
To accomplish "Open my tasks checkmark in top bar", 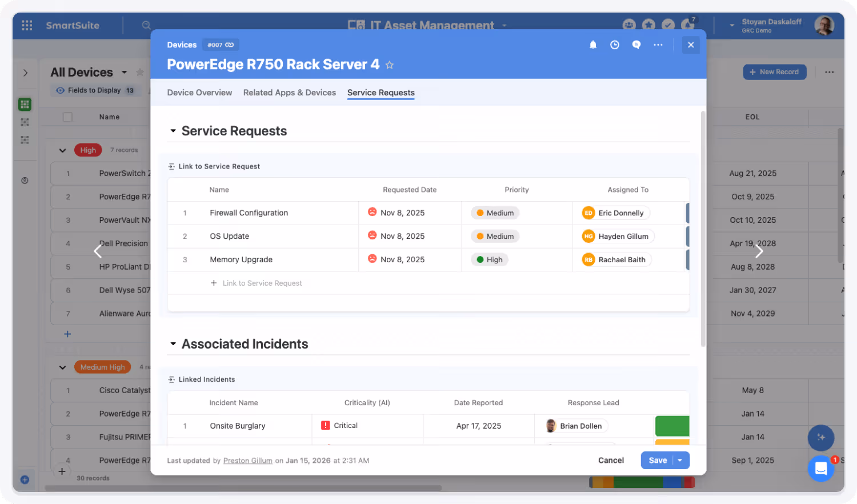I will tap(668, 25).
